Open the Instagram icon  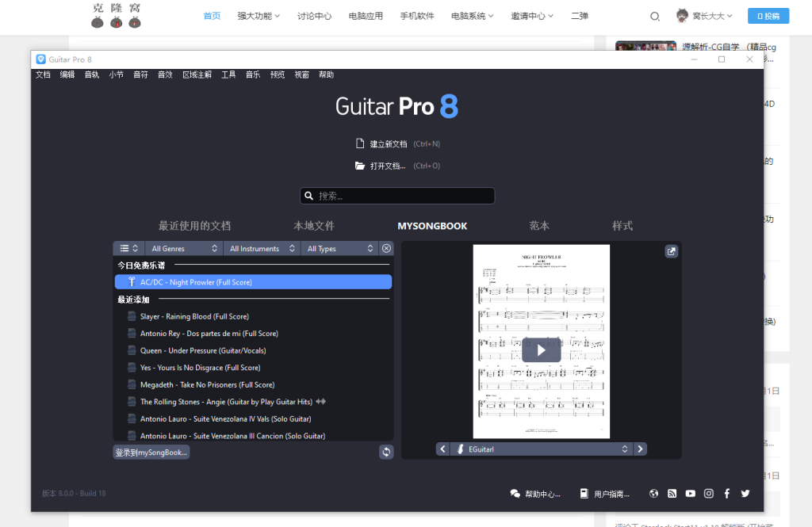coord(708,494)
